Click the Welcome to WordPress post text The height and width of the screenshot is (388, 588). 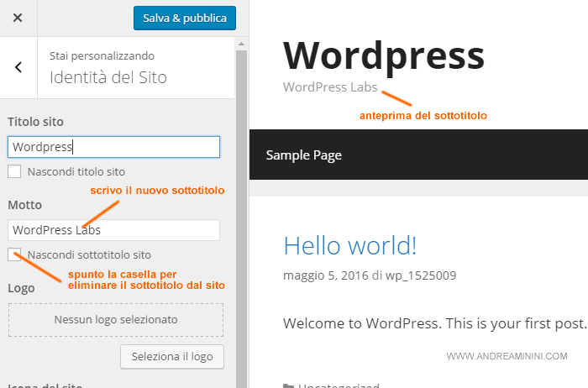(x=434, y=323)
